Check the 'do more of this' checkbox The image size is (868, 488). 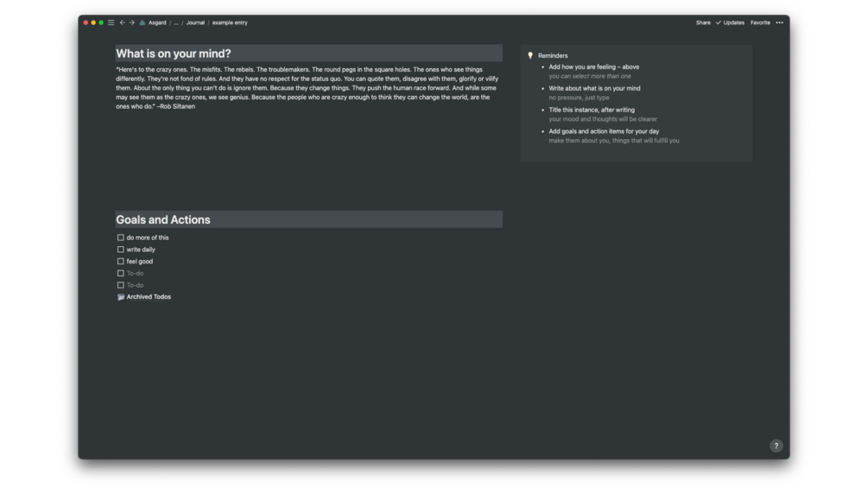[x=121, y=238]
